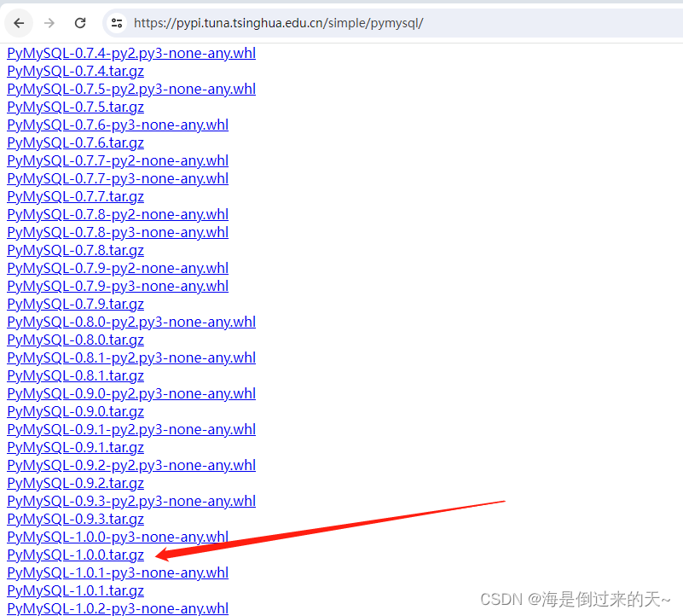Focus the address bar URL field
This screenshot has width=683, height=616.
(x=392, y=23)
